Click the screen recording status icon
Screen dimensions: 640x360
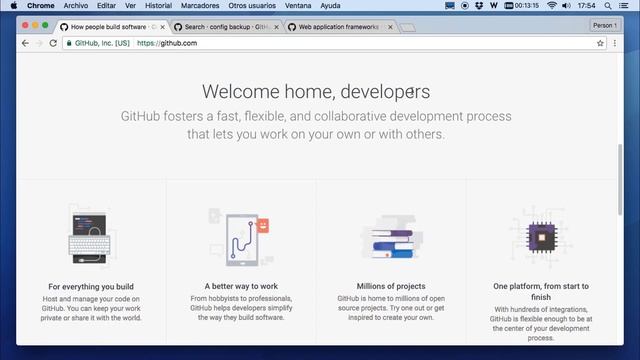(464, 6)
